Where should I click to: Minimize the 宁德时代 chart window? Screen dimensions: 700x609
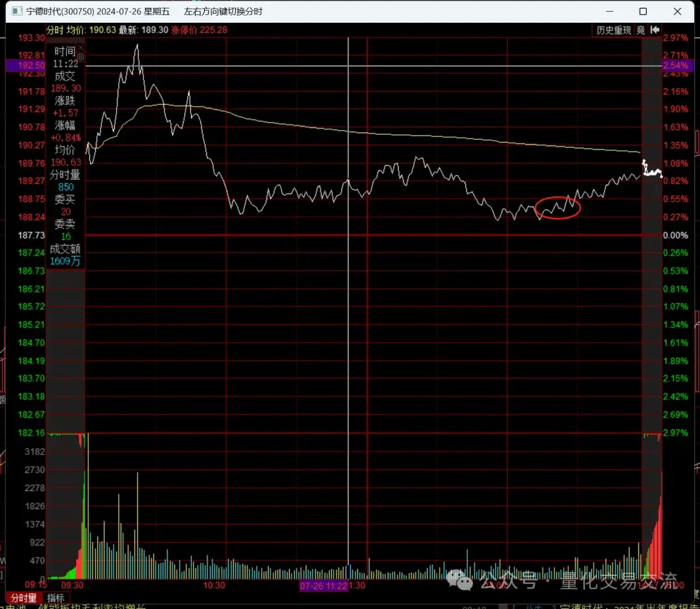(x=610, y=11)
